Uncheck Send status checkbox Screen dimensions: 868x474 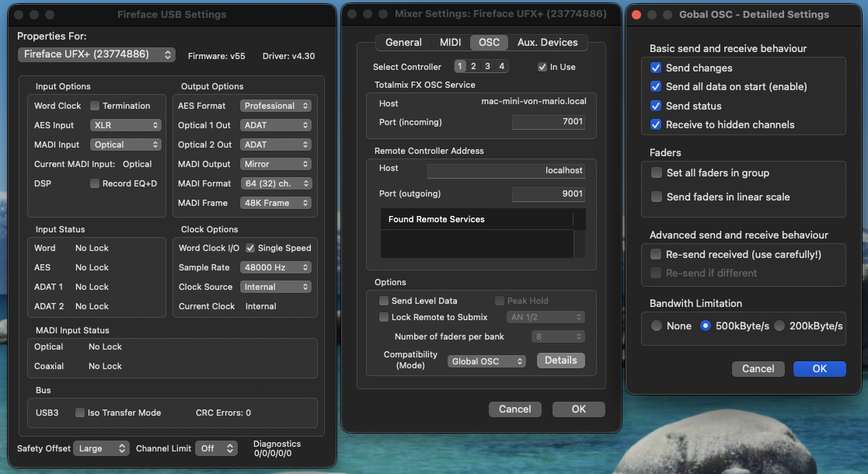[x=656, y=106]
